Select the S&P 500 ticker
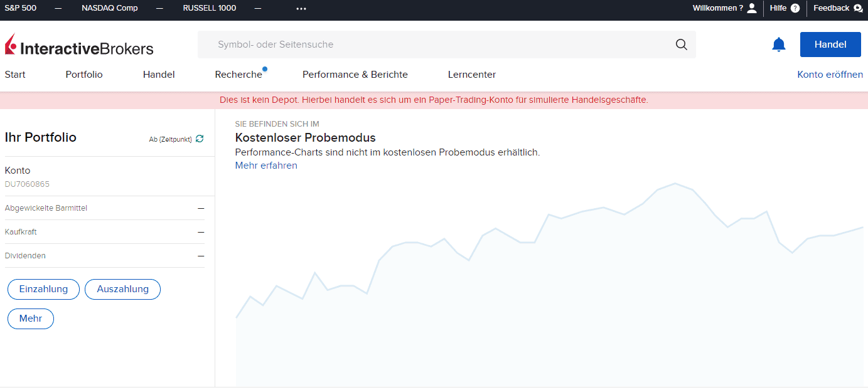 click(x=21, y=8)
